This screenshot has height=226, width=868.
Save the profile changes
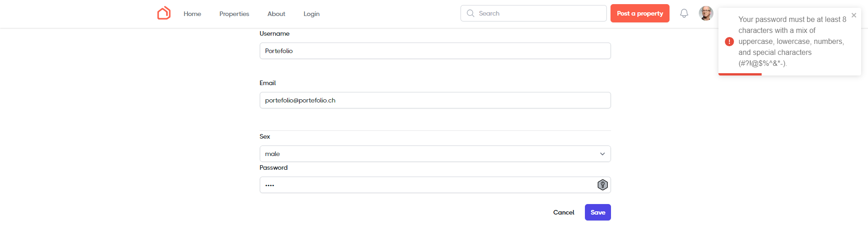point(597,212)
